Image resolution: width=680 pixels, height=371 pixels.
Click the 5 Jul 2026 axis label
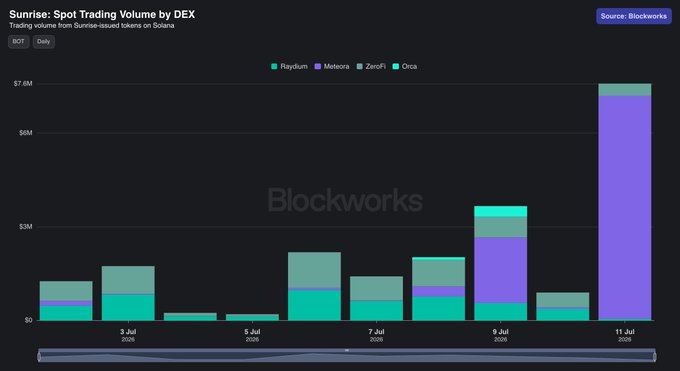(x=252, y=335)
